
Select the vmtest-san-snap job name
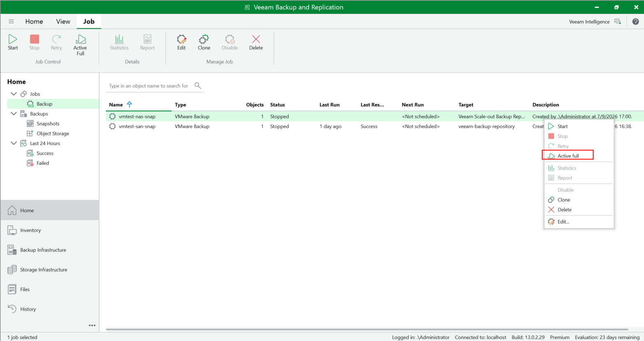(x=137, y=126)
